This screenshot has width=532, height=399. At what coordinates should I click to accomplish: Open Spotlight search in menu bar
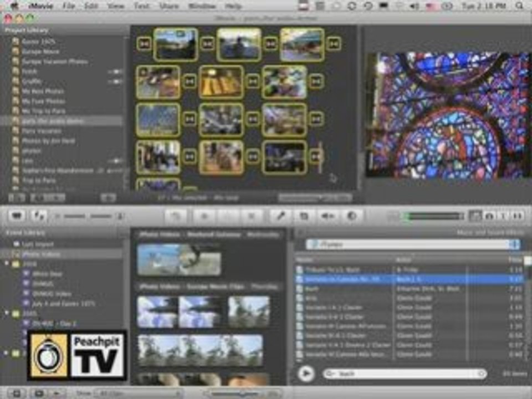pyautogui.click(x=519, y=6)
